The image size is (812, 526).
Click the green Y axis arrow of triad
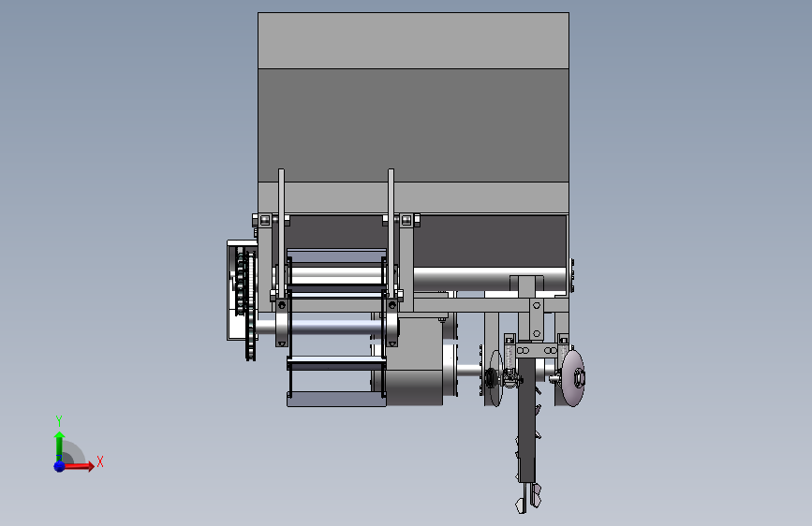point(59,446)
